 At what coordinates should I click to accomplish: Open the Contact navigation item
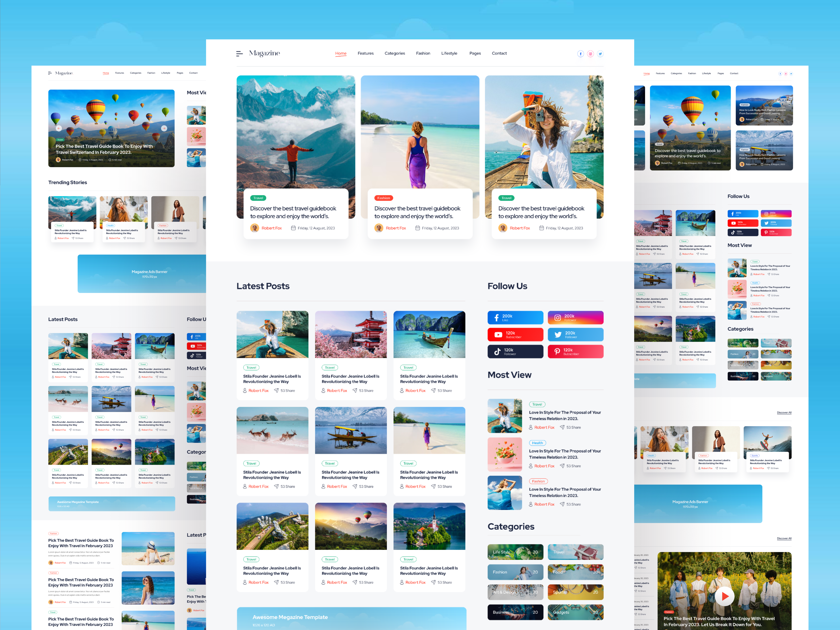499,54
